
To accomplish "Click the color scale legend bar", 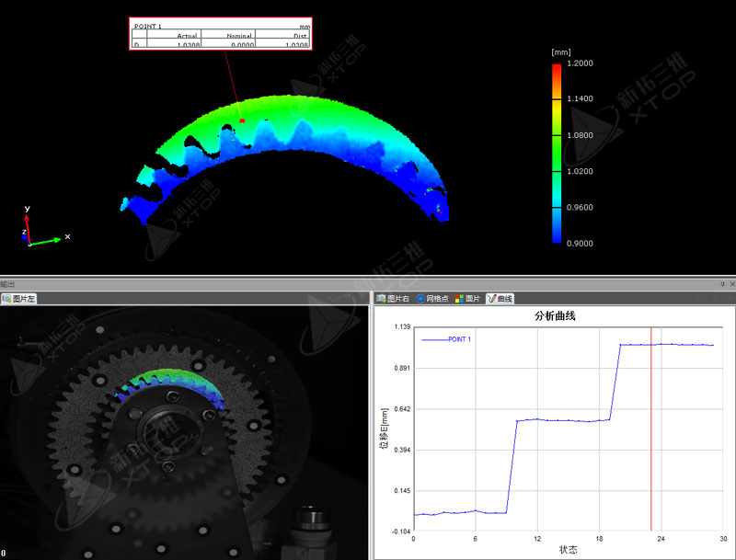I will [x=556, y=152].
